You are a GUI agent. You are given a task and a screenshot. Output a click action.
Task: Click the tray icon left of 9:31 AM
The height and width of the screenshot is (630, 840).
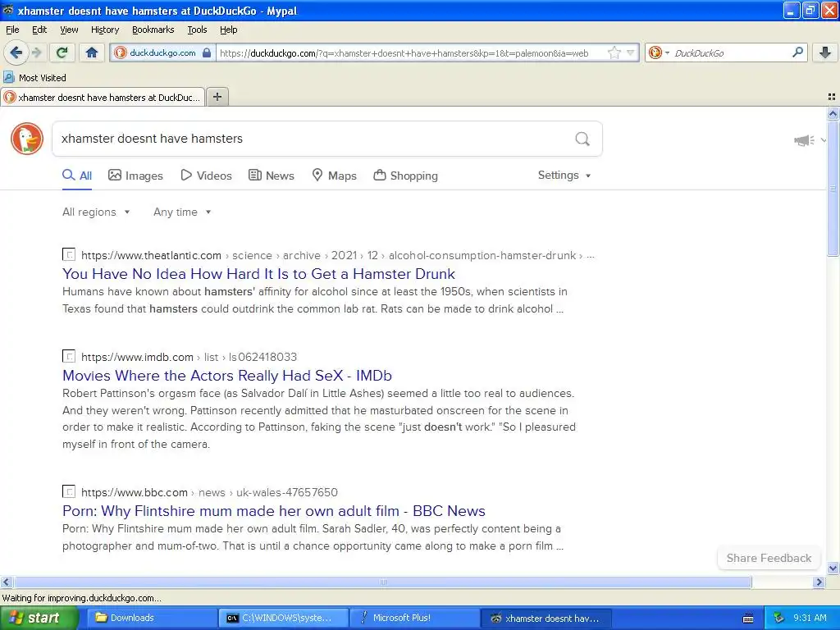(x=779, y=618)
